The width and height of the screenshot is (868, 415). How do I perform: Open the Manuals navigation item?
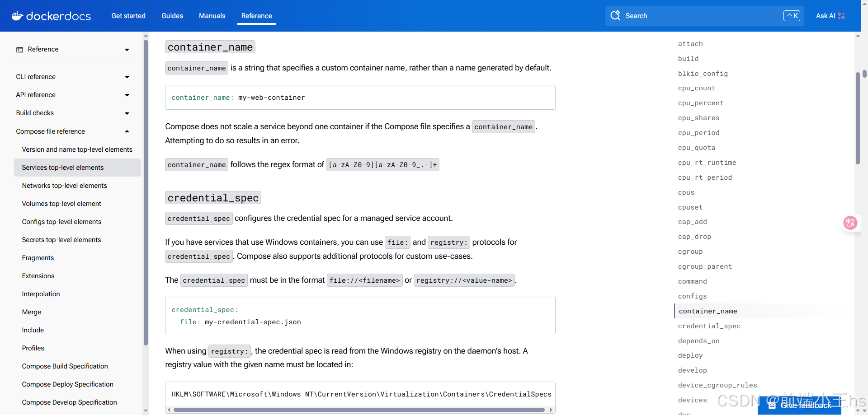(x=212, y=16)
